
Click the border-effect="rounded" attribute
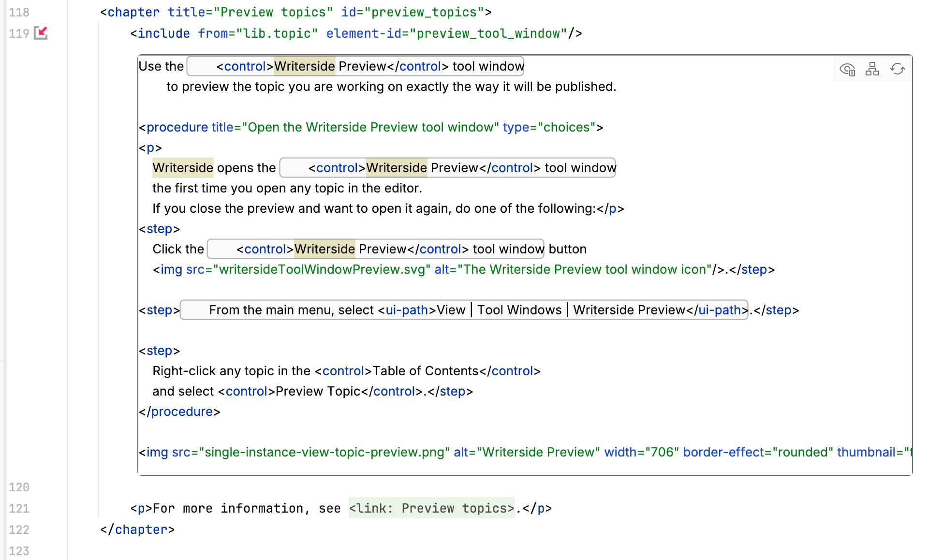point(758,452)
